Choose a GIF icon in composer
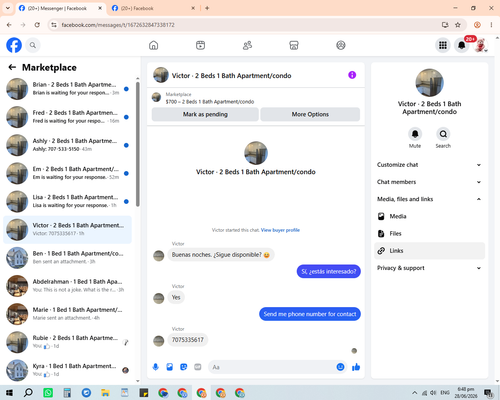 pyautogui.click(x=198, y=367)
